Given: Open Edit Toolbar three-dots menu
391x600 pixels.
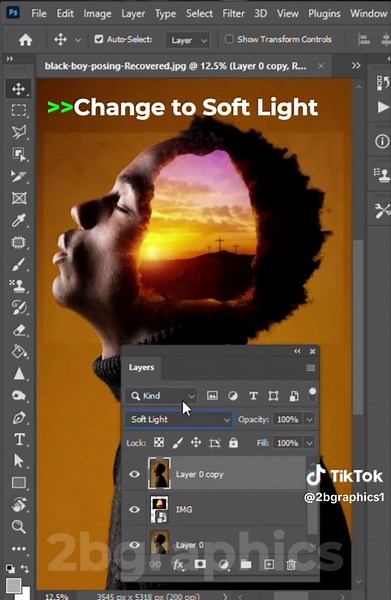Looking at the screenshot, I should (18, 549).
